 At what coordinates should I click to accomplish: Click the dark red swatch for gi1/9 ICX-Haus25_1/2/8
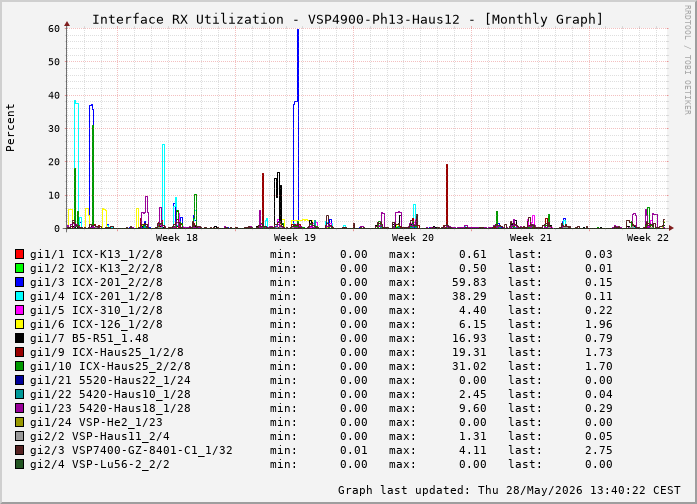point(19,352)
